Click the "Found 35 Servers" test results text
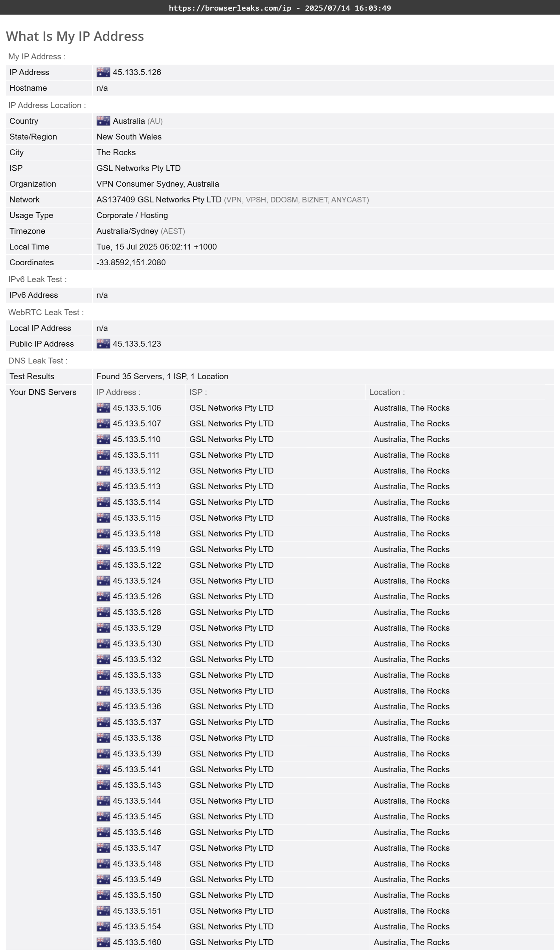 point(162,376)
